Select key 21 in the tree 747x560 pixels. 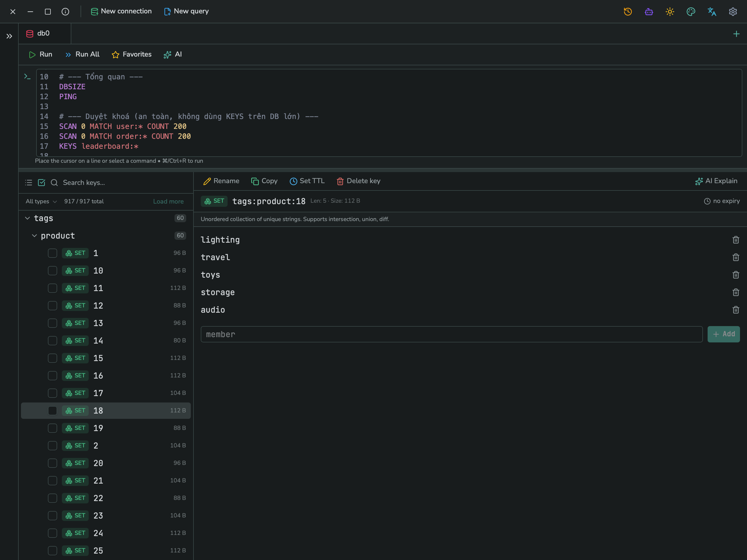pyautogui.click(x=106, y=481)
